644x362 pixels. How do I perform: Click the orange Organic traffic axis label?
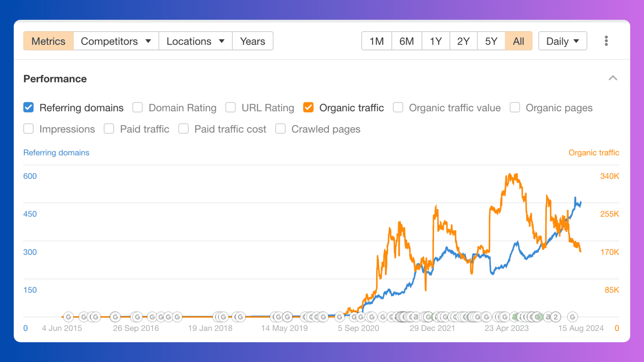click(594, 153)
